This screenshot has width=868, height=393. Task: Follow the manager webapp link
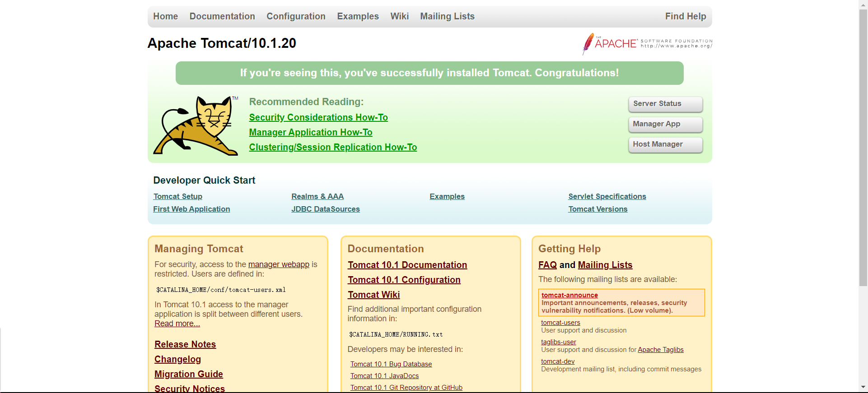point(279,264)
